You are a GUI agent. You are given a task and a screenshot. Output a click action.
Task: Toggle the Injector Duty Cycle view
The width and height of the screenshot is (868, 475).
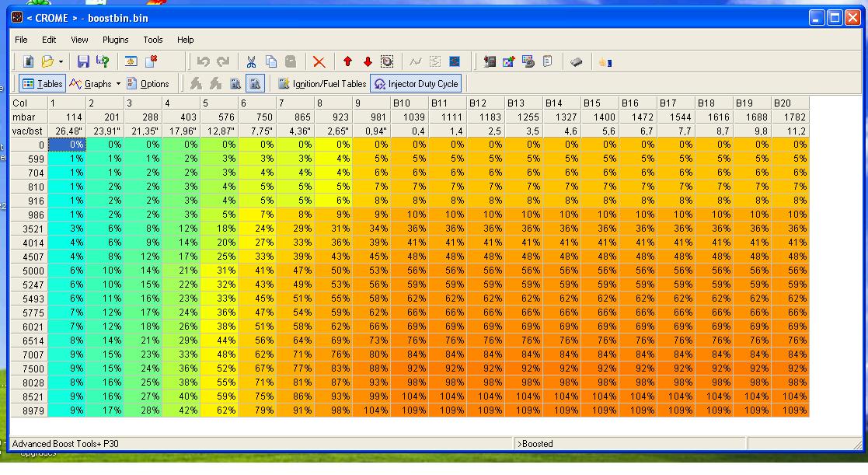(x=416, y=84)
